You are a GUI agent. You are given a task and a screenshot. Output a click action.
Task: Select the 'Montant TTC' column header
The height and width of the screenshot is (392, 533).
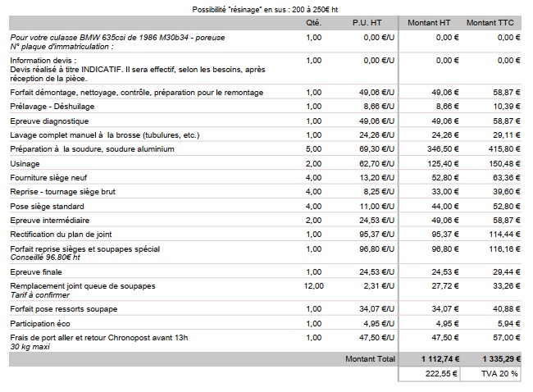pyautogui.click(x=493, y=22)
